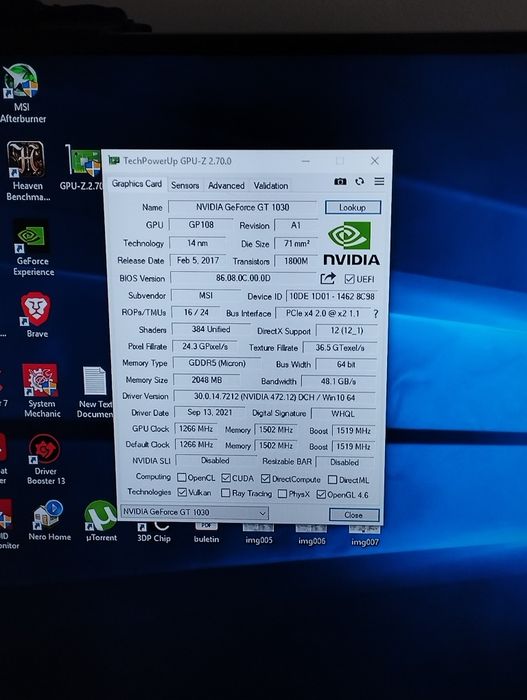Click the Lookup button
This screenshot has width=527, height=700.
pos(353,207)
